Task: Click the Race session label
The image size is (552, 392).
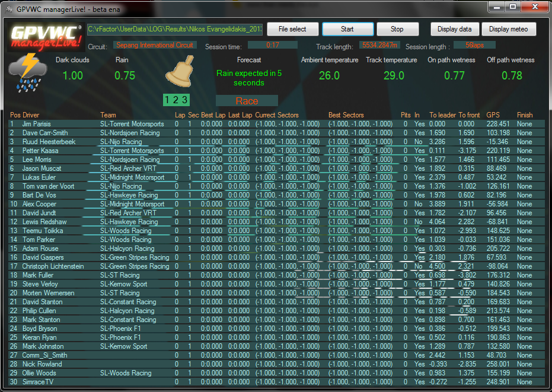Action: click(247, 101)
